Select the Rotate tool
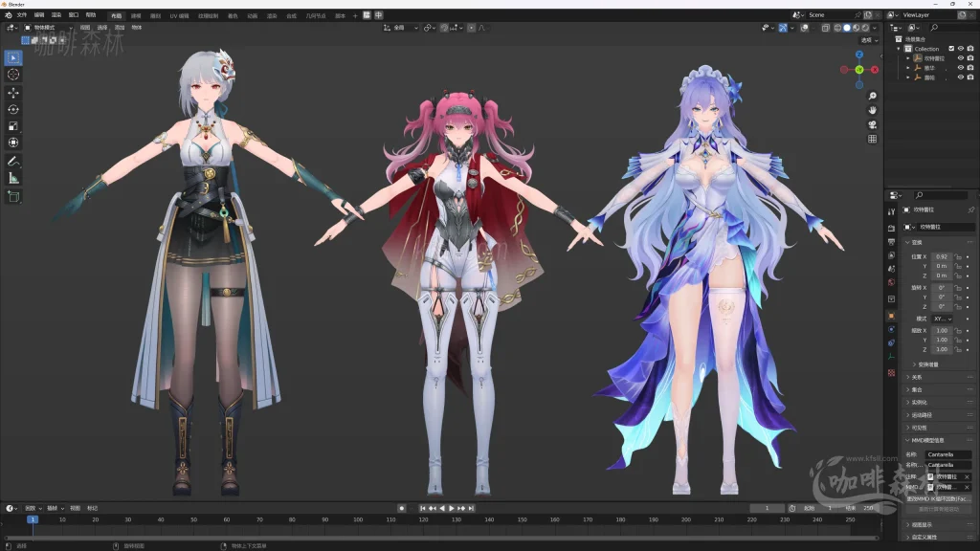The image size is (980, 551). pos(13,109)
